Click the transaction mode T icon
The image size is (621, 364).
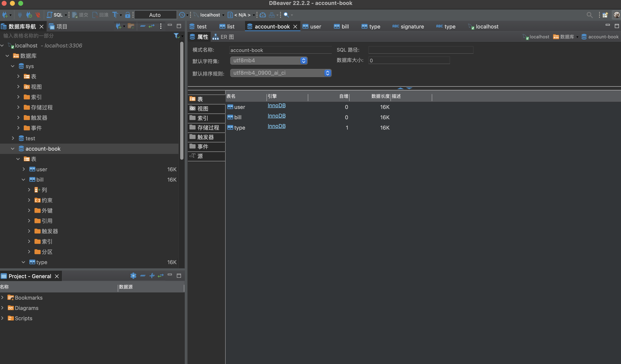coord(115,15)
